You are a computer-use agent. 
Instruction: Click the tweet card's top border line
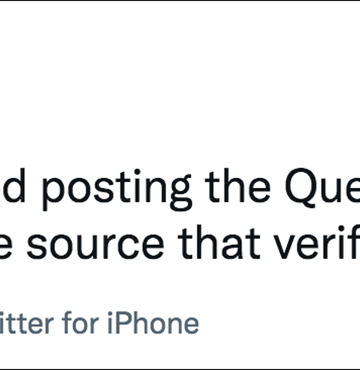[x=180, y=1]
